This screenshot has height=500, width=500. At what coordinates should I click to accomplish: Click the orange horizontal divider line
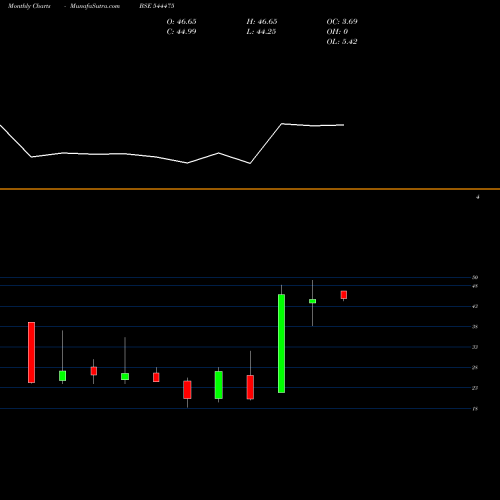(250, 189)
